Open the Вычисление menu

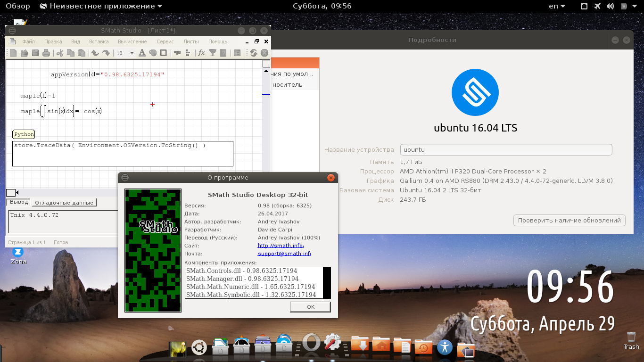click(x=132, y=41)
